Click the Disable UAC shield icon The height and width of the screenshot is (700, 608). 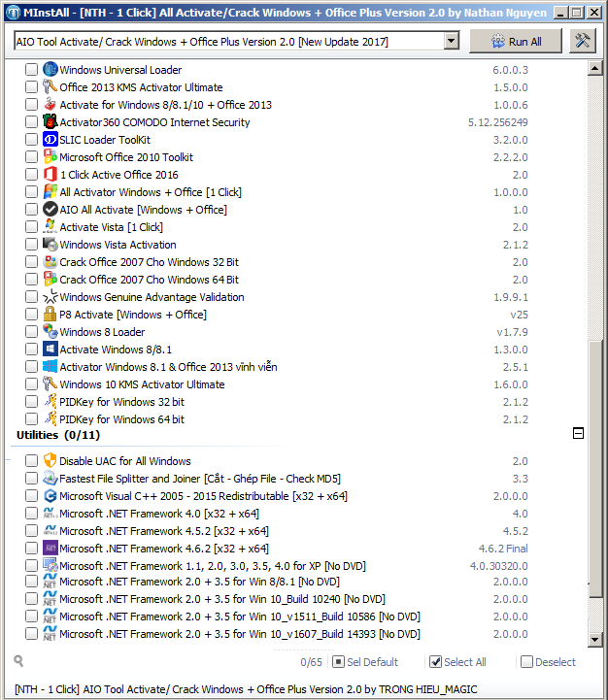(x=51, y=461)
